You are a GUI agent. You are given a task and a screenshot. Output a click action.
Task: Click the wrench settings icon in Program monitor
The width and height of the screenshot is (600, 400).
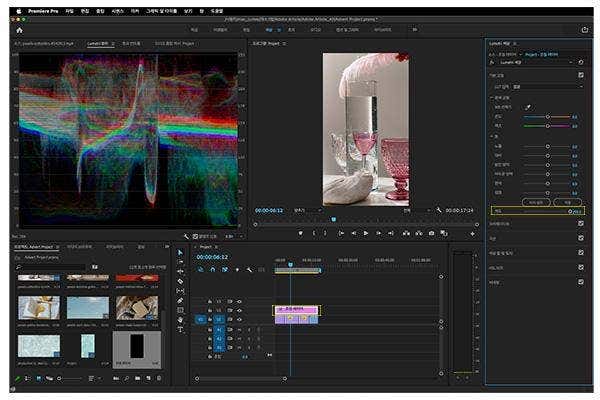[x=439, y=211]
